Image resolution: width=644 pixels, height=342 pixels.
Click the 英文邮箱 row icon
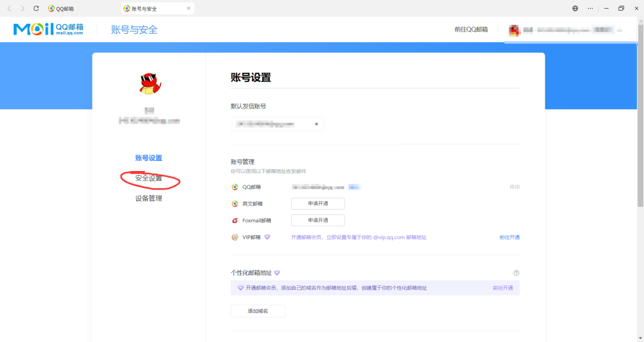coord(235,204)
